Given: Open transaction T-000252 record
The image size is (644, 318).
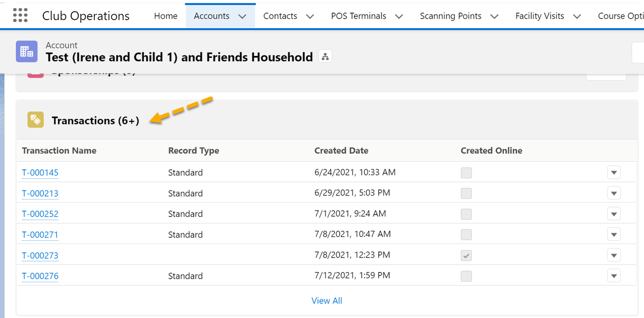Looking at the screenshot, I should pos(40,214).
